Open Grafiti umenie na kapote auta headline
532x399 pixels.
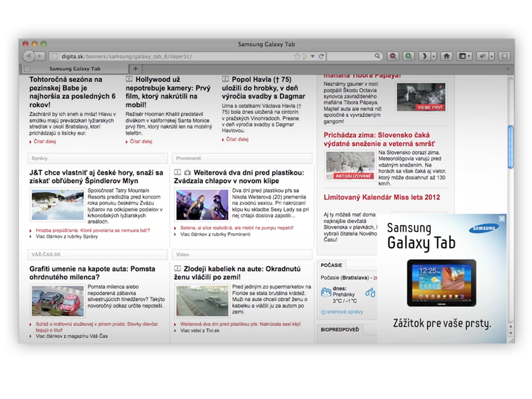click(x=92, y=273)
